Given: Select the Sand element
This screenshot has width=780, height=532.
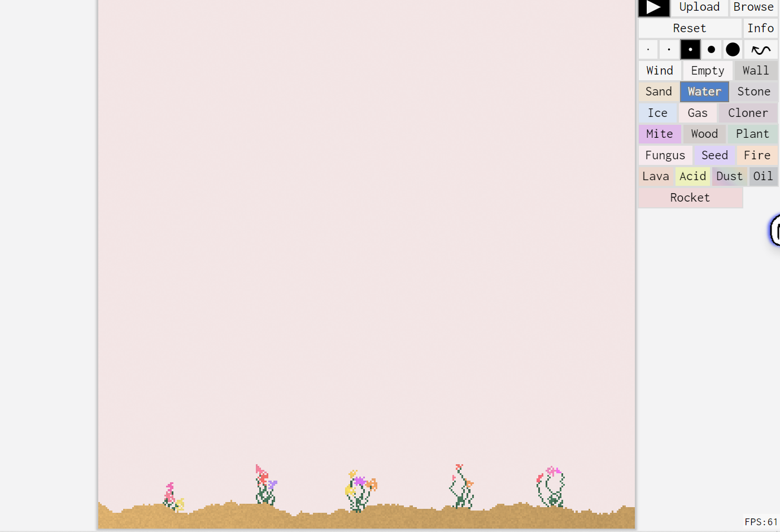Looking at the screenshot, I should tap(659, 91).
